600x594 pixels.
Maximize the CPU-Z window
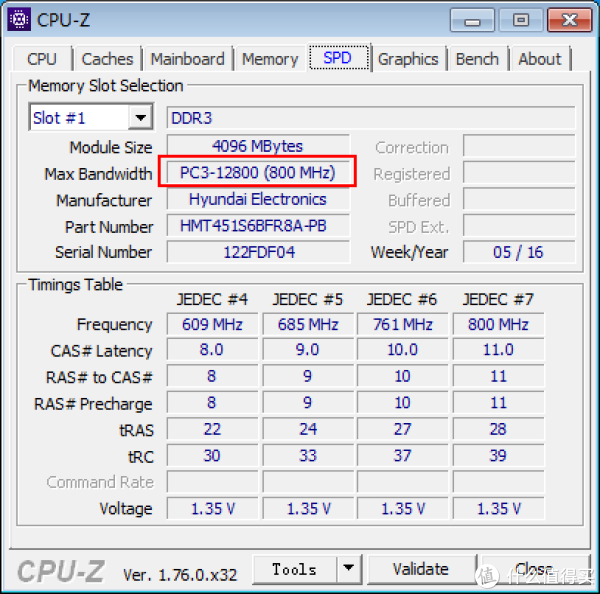tap(521, 20)
